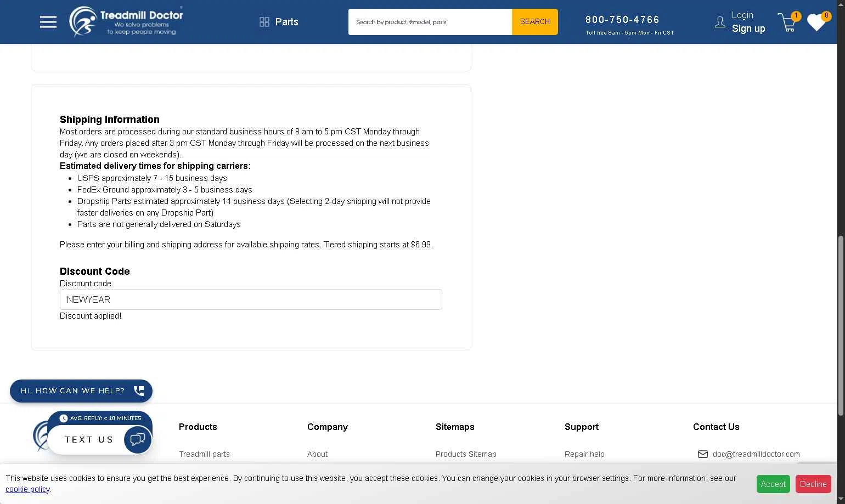Open Treadmill parts footer link
The image size is (845, 504).
(x=204, y=454)
